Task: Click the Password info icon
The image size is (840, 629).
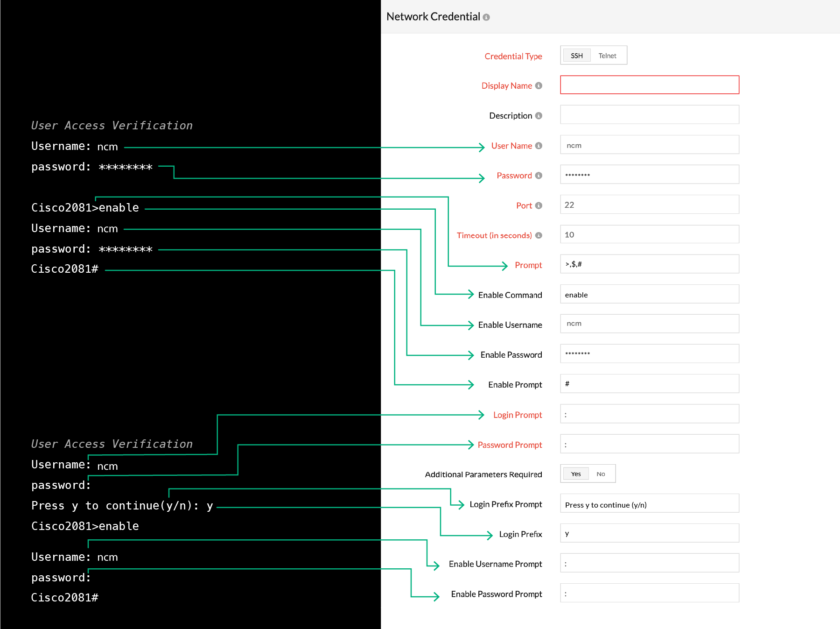Action: pos(539,176)
